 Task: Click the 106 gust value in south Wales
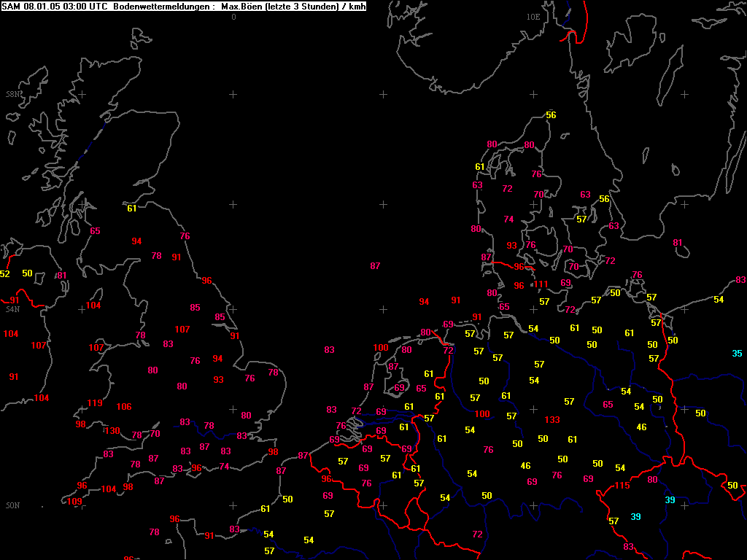click(x=124, y=407)
